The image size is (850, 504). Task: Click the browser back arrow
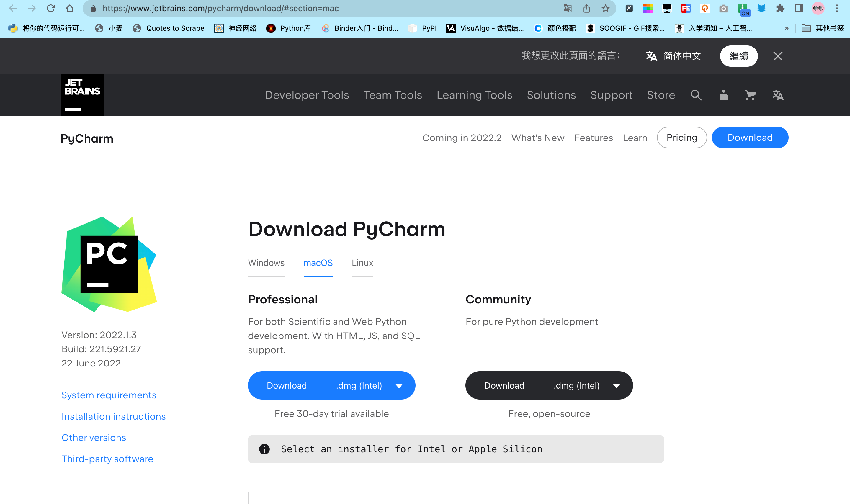[x=13, y=9]
